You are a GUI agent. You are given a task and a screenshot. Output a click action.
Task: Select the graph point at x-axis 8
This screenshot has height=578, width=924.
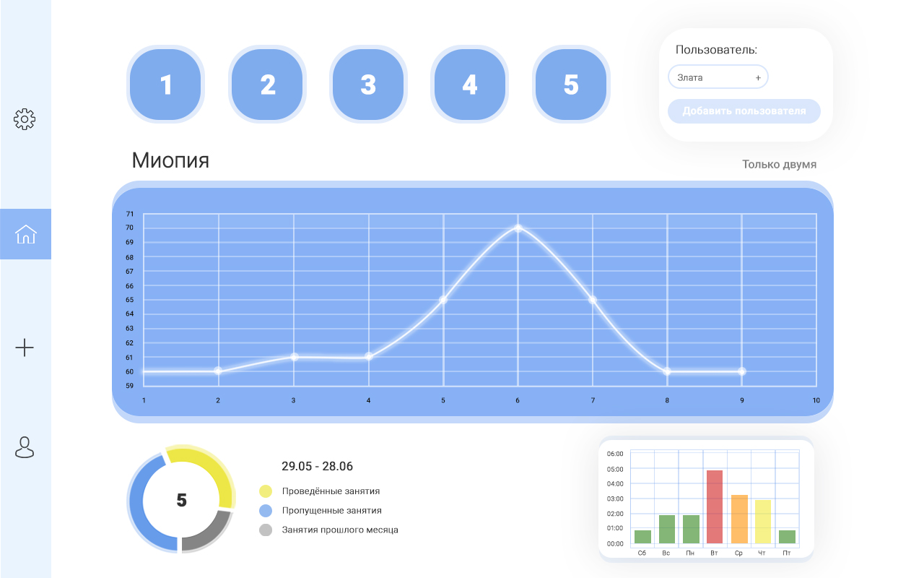(667, 371)
